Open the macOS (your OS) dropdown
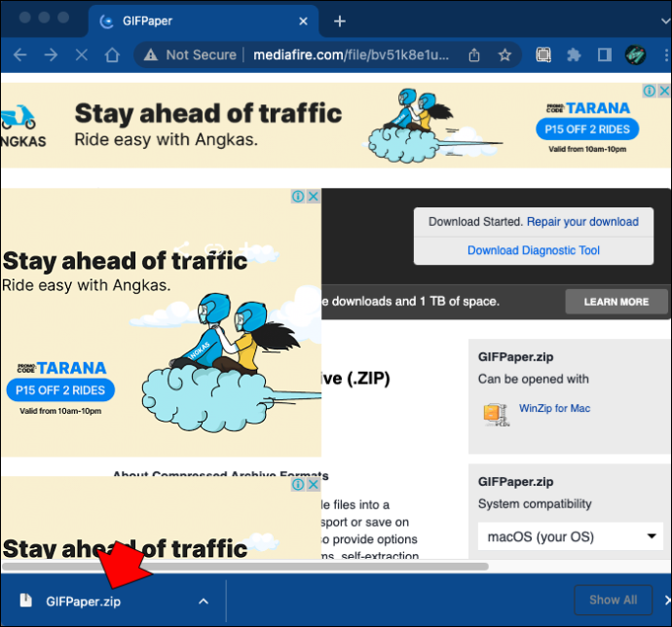The width and height of the screenshot is (672, 627). click(x=571, y=536)
